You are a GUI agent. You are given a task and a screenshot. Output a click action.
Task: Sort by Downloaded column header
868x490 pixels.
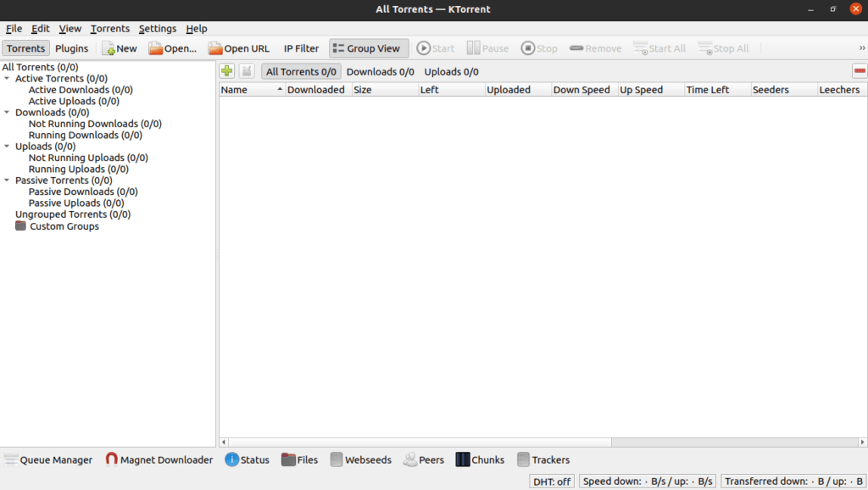319,90
